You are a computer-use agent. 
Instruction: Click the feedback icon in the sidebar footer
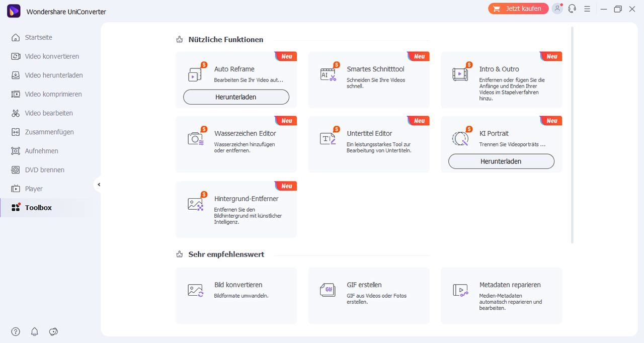[x=54, y=331]
